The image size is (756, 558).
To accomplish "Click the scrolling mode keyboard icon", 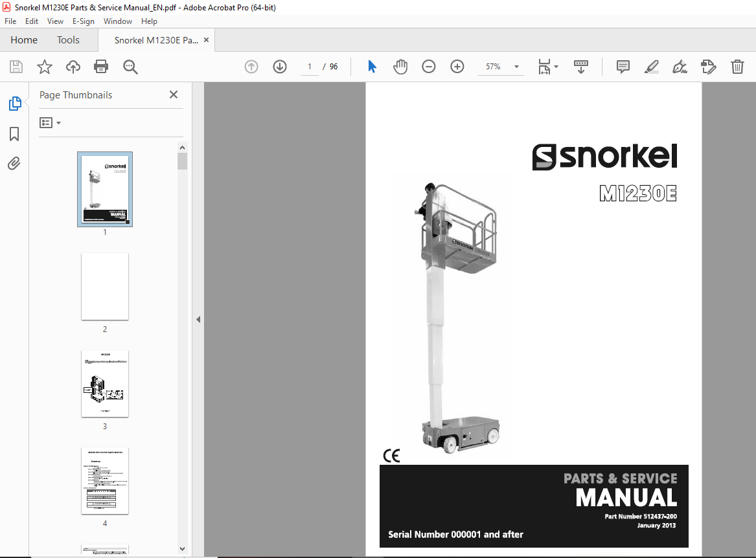I will coord(581,67).
